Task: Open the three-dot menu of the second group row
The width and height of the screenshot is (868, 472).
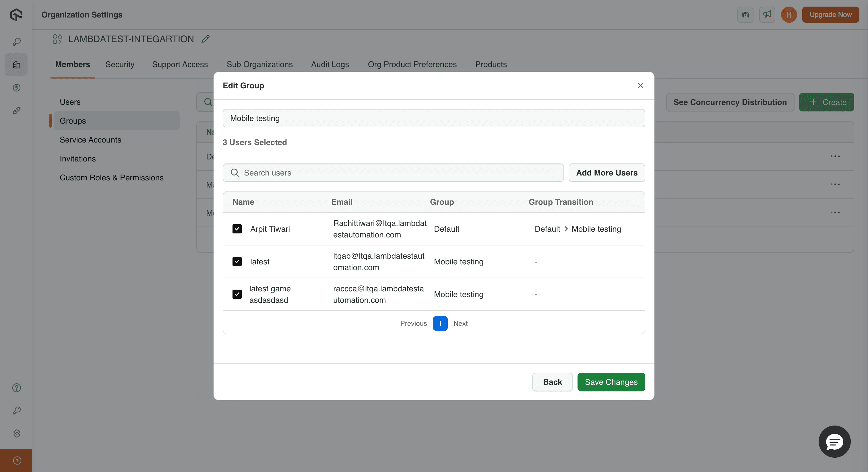Action: 835,184
